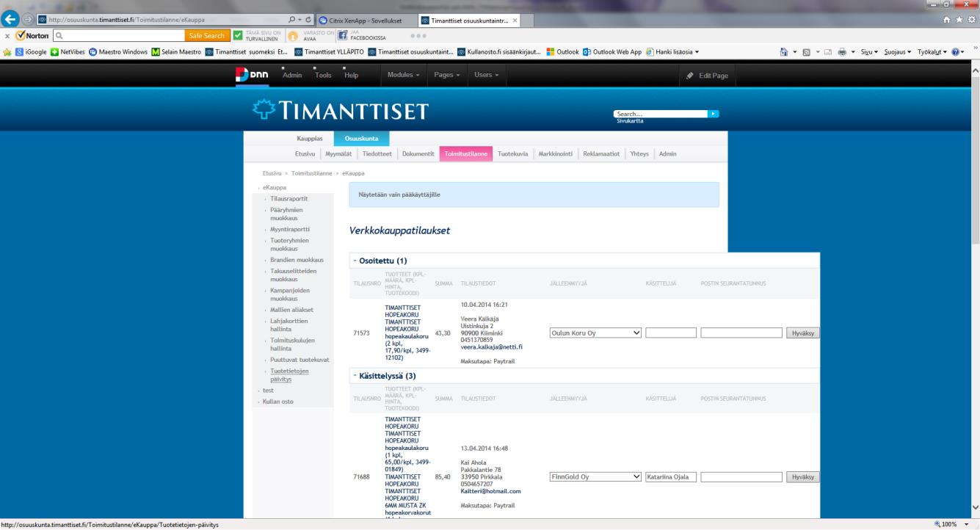Go back with the browser back arrow
The image size is (980, 530).
(x=12, y=19)
